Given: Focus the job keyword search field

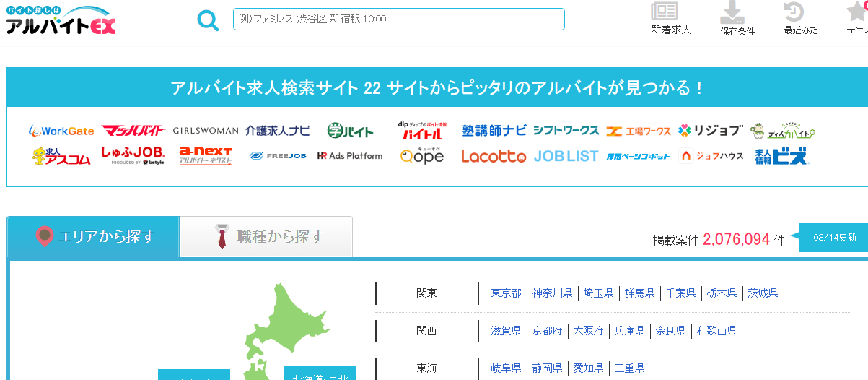Looking at the screenshot, I should tap(398, 20).
